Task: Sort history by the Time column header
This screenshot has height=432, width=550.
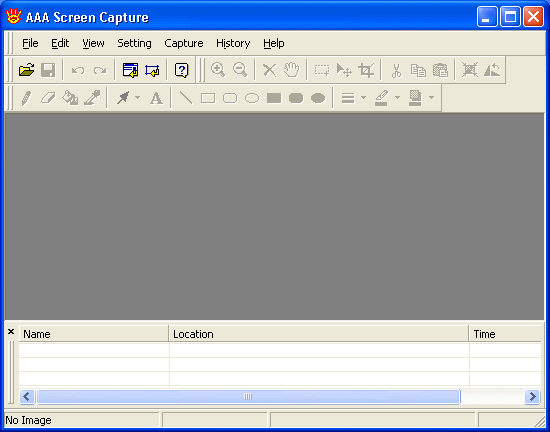Action: click(x=505, y=333)
